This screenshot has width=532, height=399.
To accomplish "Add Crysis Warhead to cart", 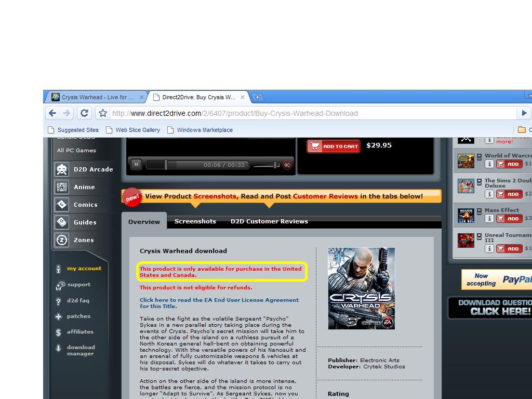I will 334,146.
